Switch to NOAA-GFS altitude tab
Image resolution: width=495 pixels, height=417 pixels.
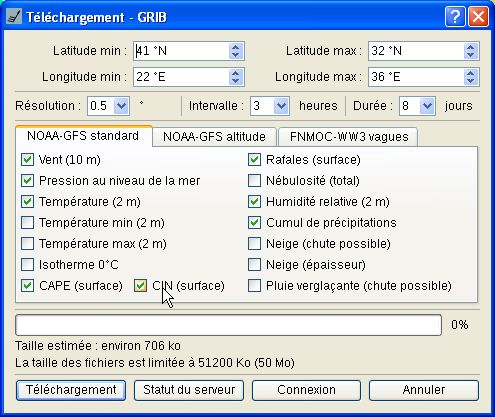(x=214, y=137)
